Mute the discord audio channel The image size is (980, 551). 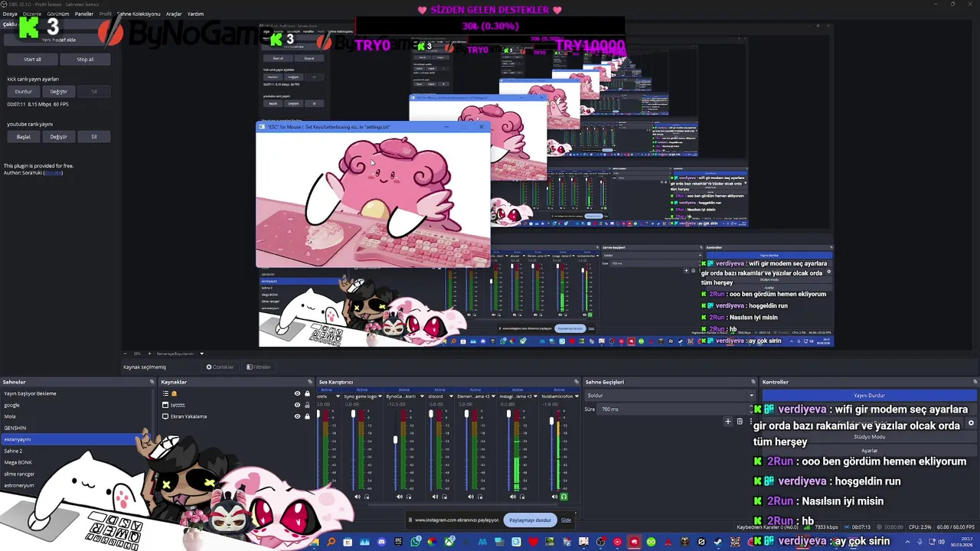click(435, 497)
